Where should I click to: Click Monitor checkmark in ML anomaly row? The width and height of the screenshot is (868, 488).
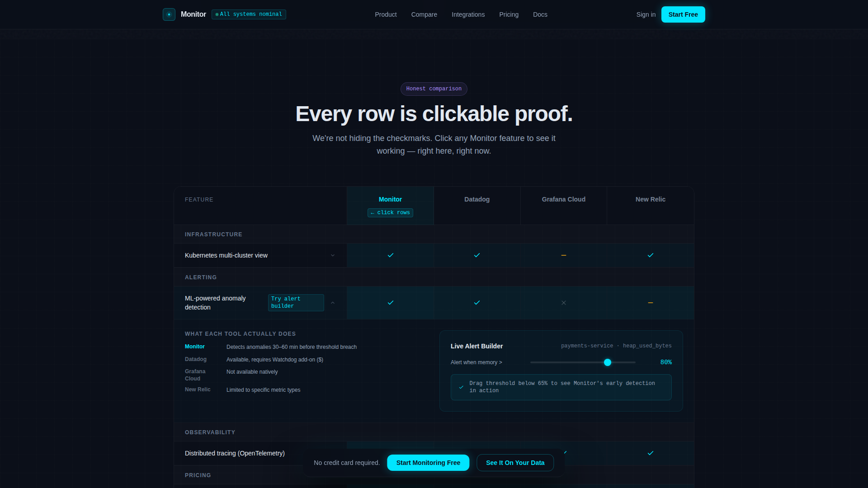tap(391, 303)
